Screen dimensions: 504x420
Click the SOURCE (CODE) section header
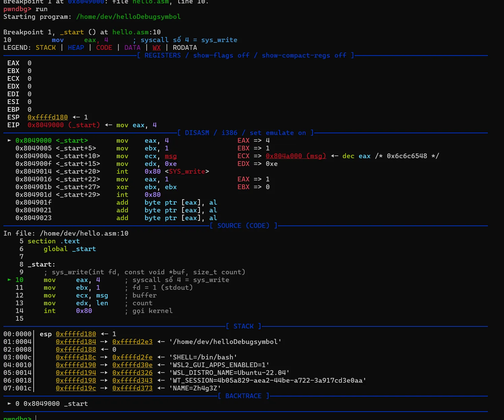pos(243,225)
